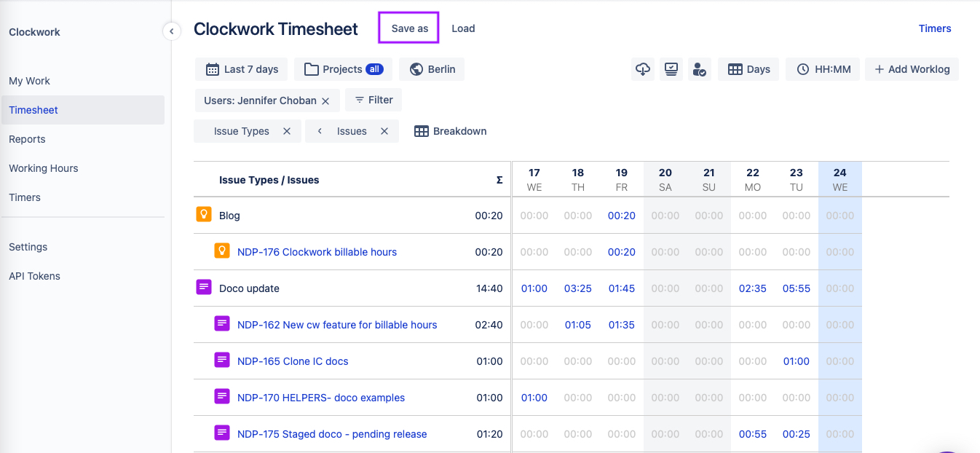
Task: Open the Timers link at top right
Action: click(x=935, y=28)
